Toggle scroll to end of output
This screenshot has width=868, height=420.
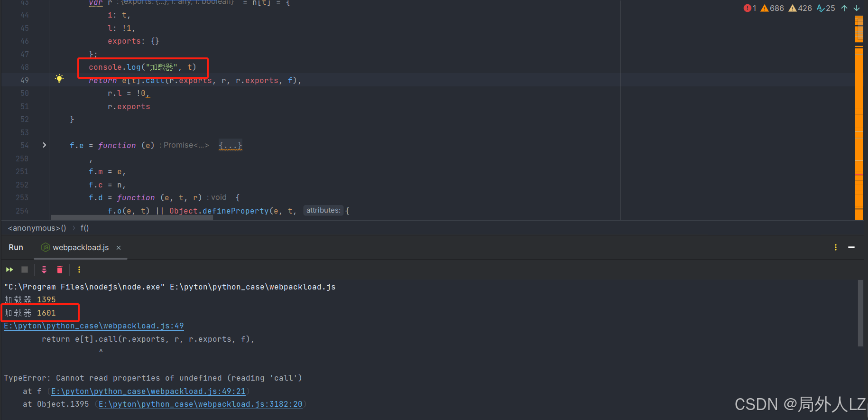44,270
